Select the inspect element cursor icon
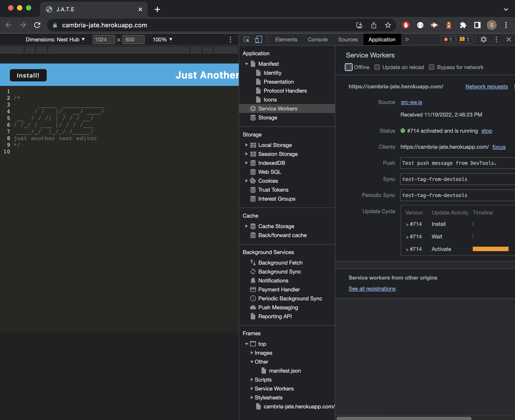This screenshot has width=515, height=420. pyautogui.click(x=246, y=39)
